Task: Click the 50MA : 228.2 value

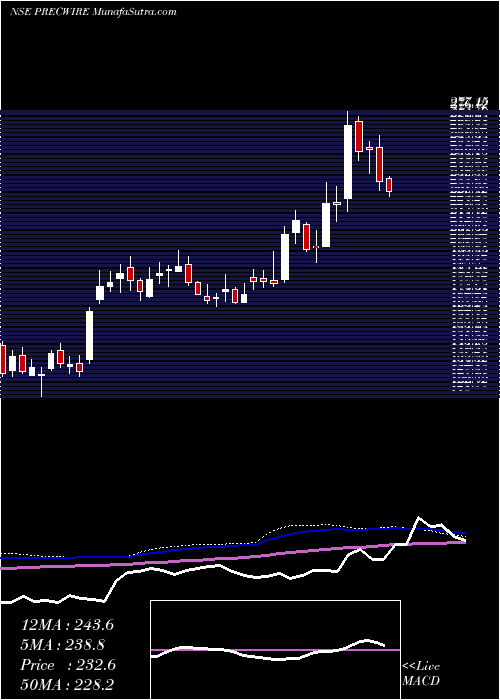Action: click(68, 685)
